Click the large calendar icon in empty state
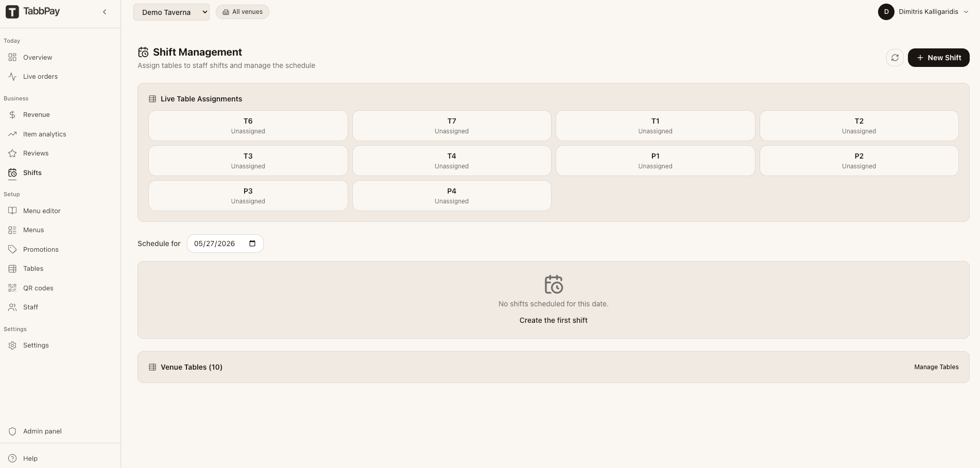 [x=554, y=284]
